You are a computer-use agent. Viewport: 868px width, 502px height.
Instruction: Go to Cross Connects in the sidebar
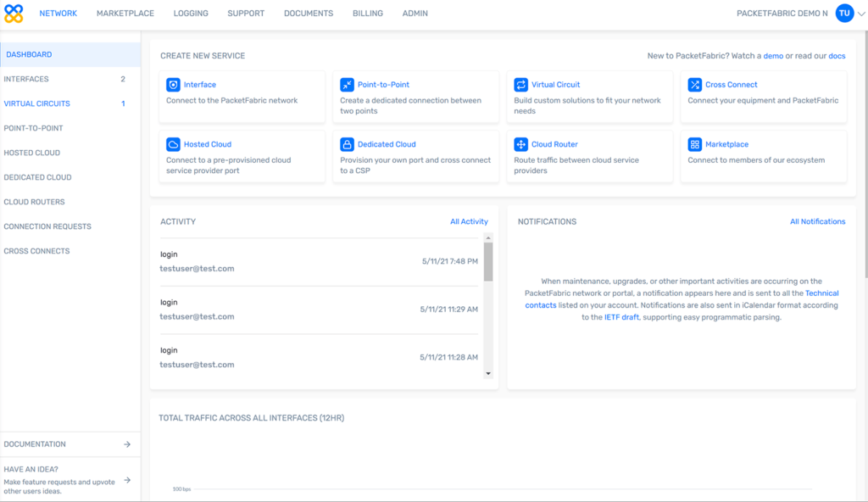[70, 251]
